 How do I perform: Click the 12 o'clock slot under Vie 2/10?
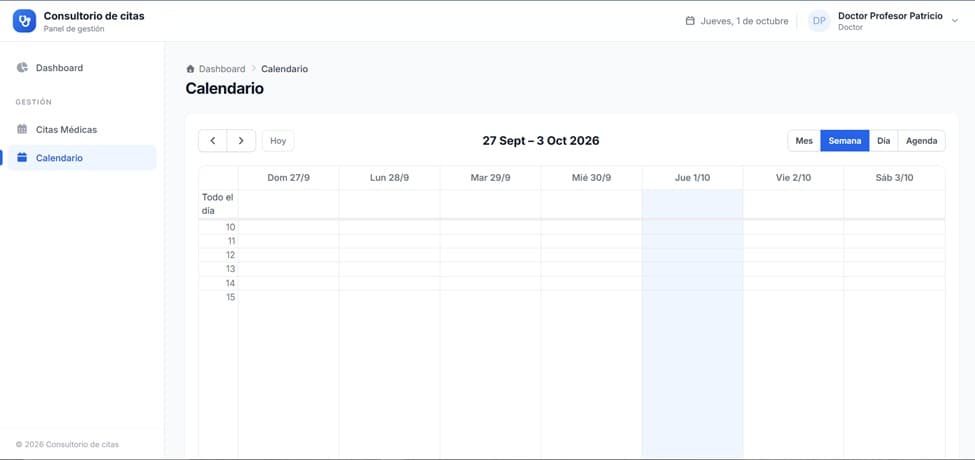tap(793, 255)
